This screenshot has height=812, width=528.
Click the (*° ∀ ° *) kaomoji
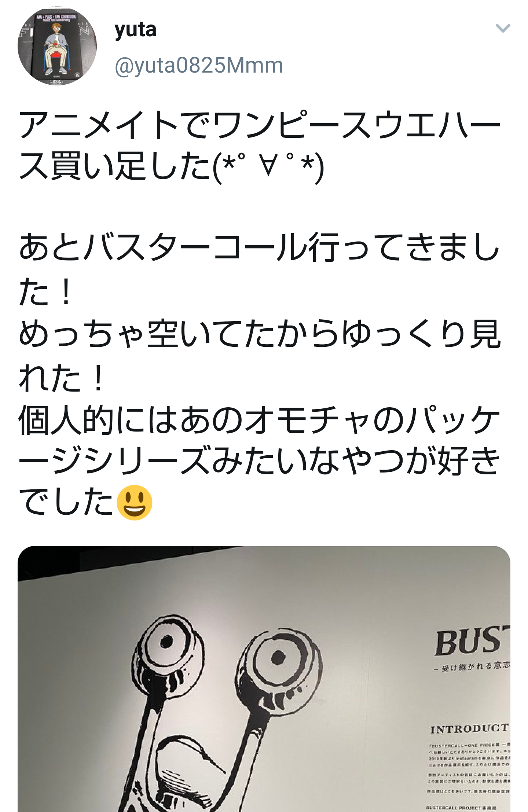pos(268,167)
